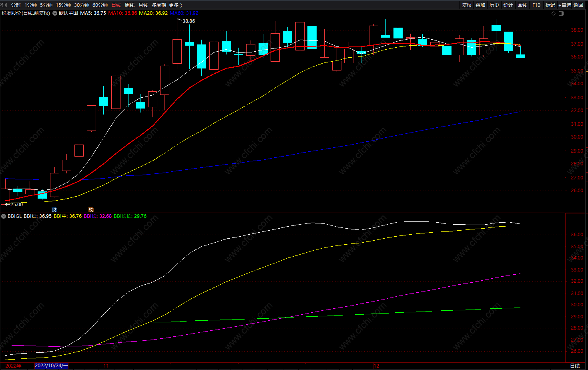Toggle 复权 price adjustment

(x=467, y=5)
